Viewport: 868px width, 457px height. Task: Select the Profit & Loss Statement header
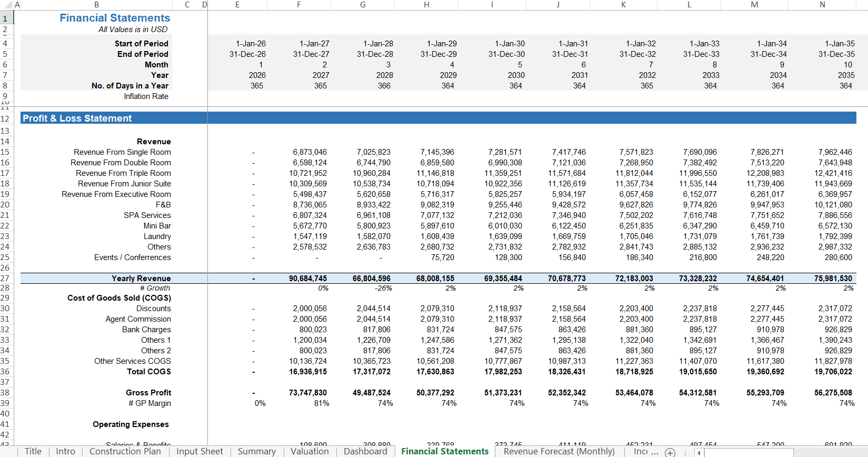77,118
